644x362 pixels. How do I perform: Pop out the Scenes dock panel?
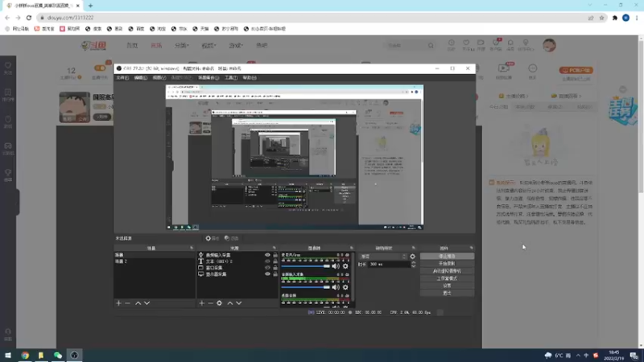(192, 248)
